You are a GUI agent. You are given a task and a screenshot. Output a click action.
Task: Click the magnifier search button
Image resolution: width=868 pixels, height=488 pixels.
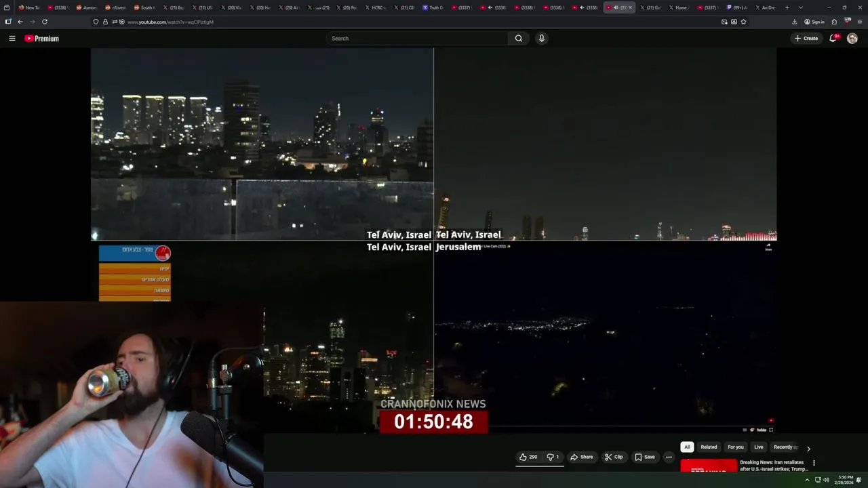pos(519,39)
